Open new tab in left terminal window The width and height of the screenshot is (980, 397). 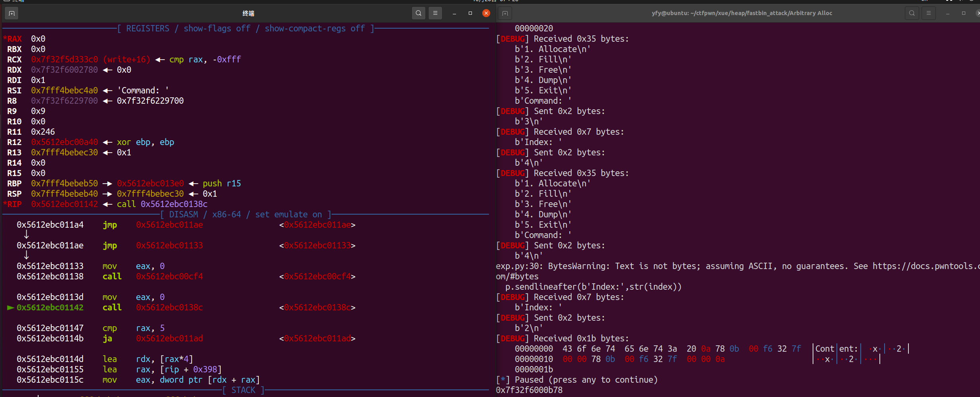coord(12,13)
